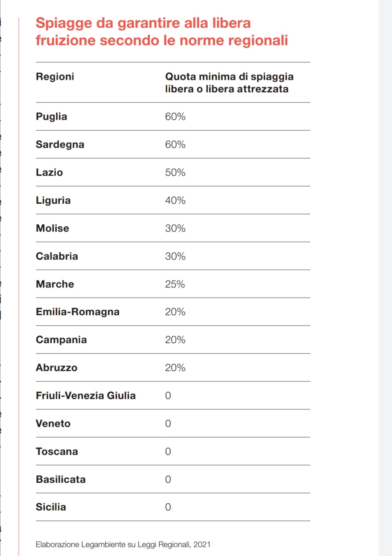Select the Abruzzo region name

click(x=56, y=368)
